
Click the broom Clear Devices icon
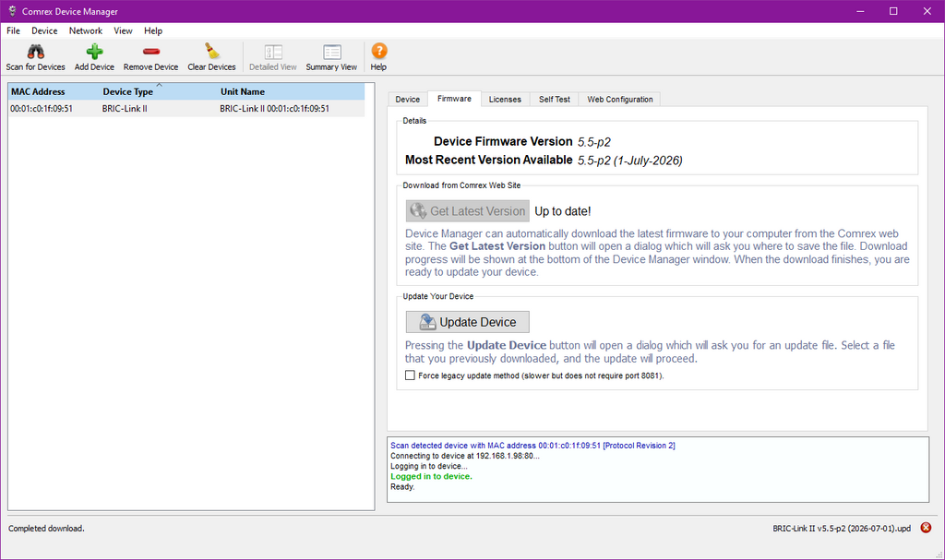coord(211,52)
